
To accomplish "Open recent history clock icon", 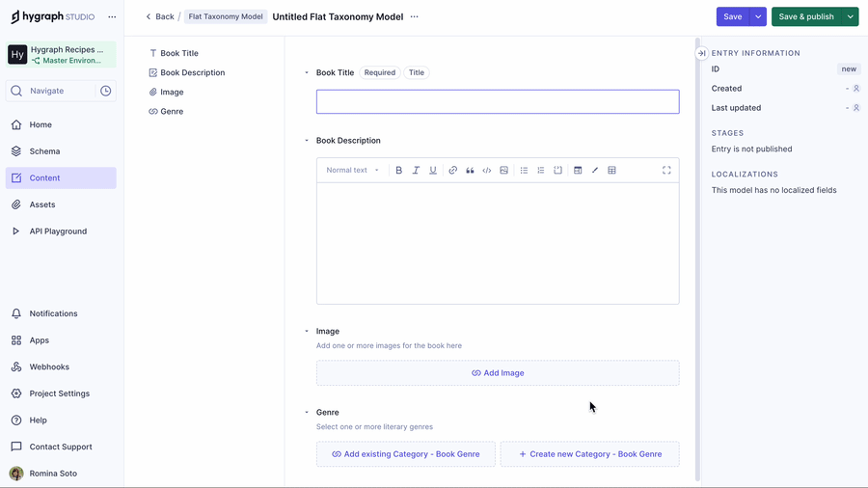I will pyautogui.click(x=106, y=91).
